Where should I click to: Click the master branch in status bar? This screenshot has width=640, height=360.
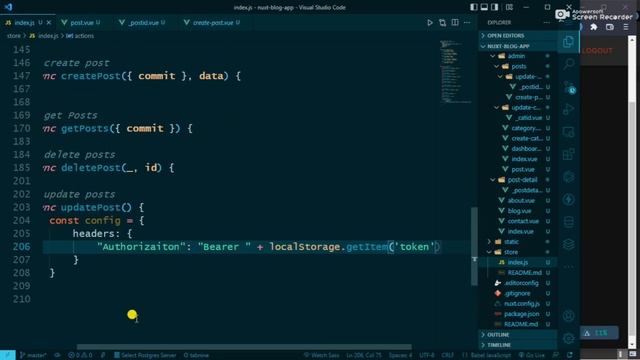click(33, 355)
